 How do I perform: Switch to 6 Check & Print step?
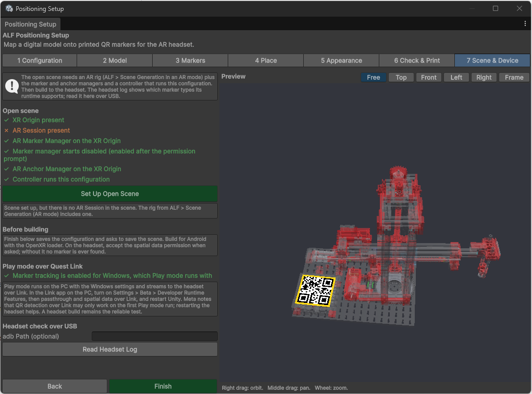click(x=417, y=61)
